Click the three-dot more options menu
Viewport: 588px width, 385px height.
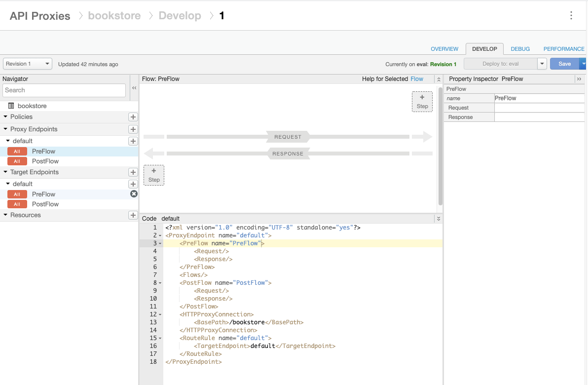click(x=571, y=15)
